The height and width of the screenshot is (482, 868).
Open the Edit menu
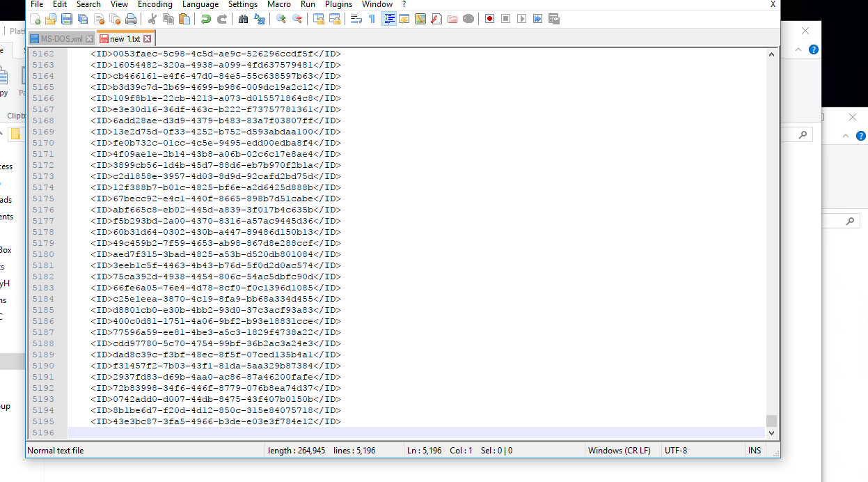(60, 4)
